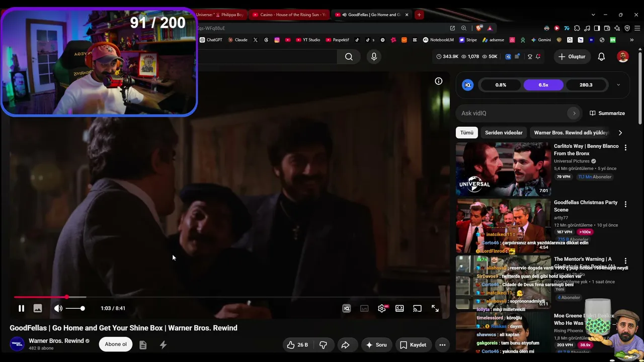Open more actions menu below the video
The width and height of the screenshot is (644, 362).
click(442, 345)
